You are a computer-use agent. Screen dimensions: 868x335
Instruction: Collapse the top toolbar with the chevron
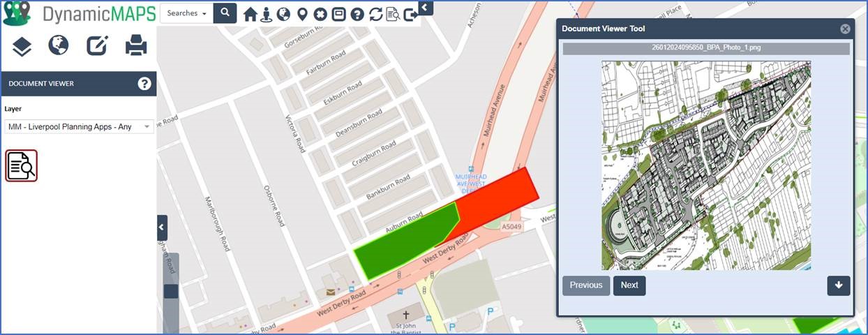point(426,8)
